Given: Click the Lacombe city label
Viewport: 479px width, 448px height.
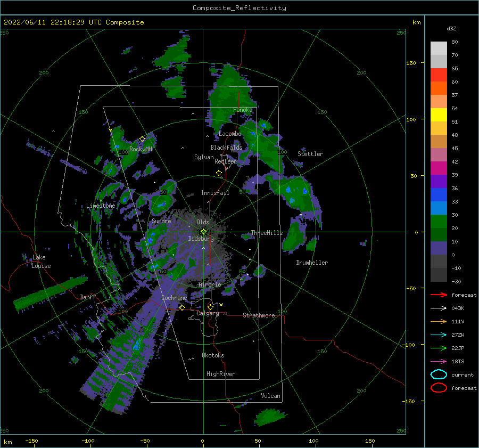Looking at the screenshot, I should point(230,134).
